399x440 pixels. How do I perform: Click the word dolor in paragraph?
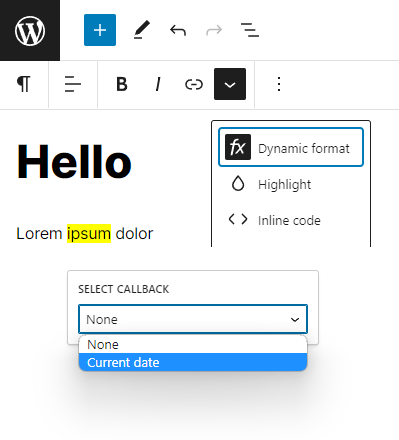click(x=134, y=233)
